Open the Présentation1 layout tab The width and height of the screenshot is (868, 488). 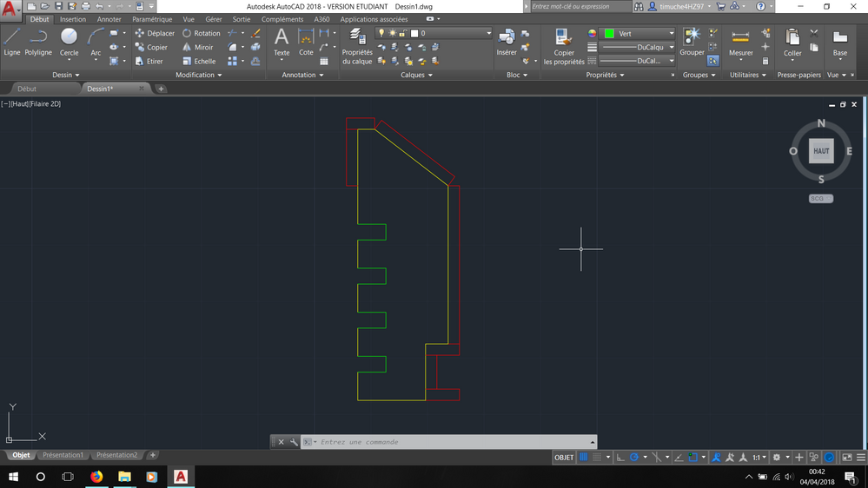point(63,455)
